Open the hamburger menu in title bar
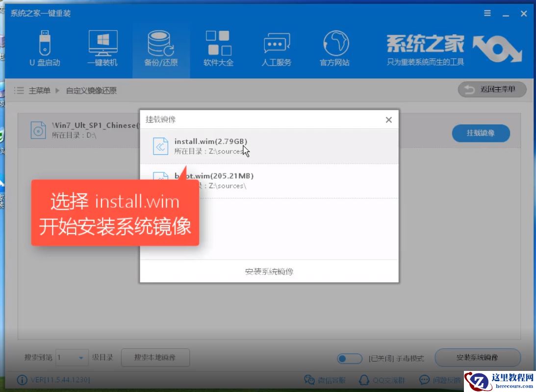This screenshot has width=536, height=392. tap(487, 13)
